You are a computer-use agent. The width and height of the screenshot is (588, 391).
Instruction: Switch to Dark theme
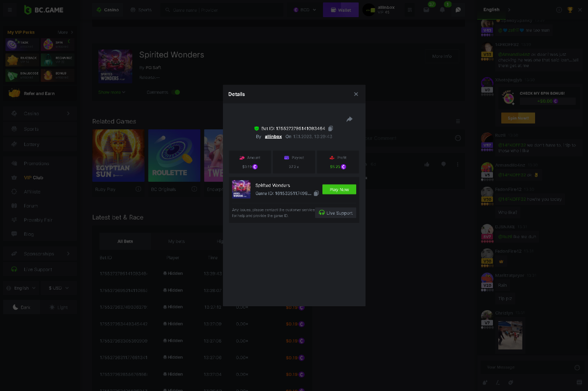coord(22,307)
